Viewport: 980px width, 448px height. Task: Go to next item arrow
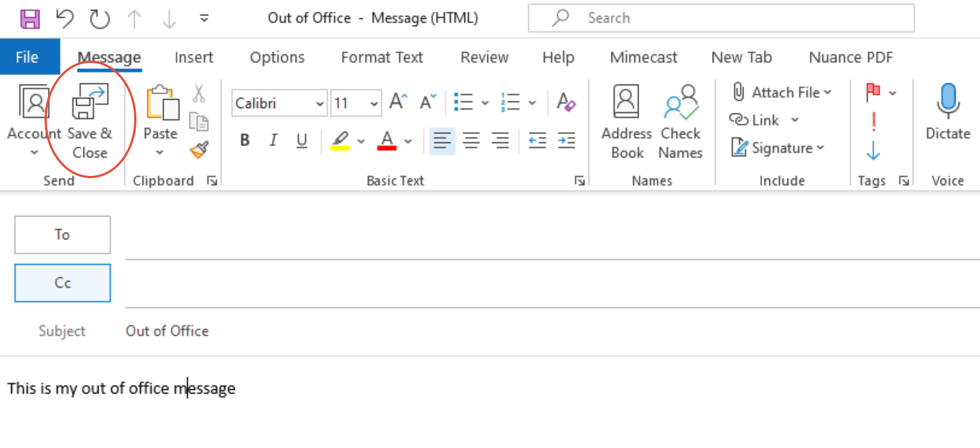point(169,19)
